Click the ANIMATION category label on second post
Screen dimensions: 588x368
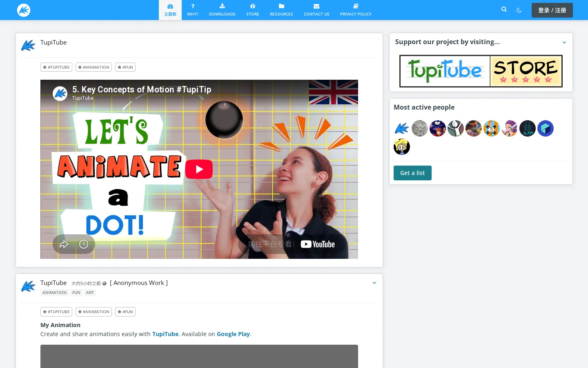pyautogui.click(x=54, y=293)
